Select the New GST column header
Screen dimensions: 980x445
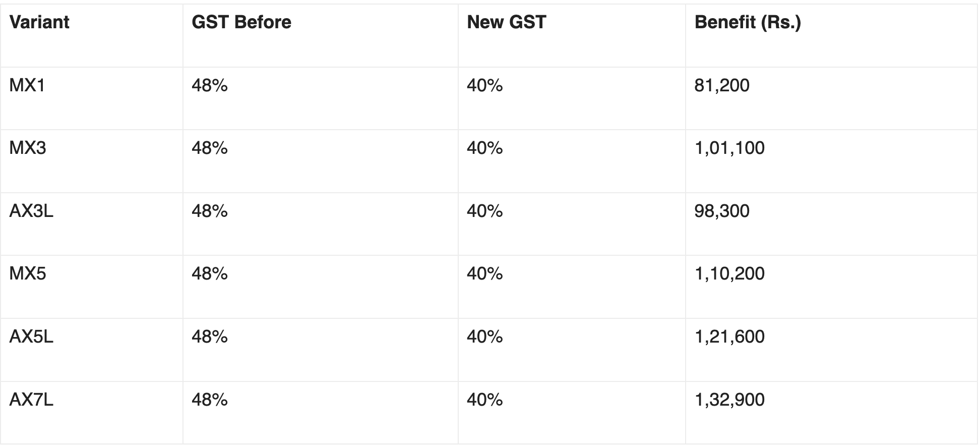[506, 22]
